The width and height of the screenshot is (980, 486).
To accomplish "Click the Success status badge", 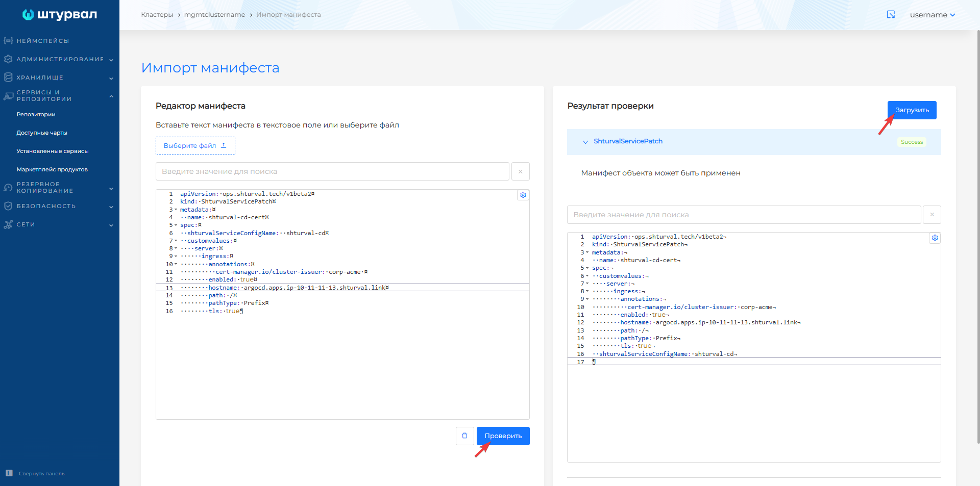I will click(x=912, y=142).
